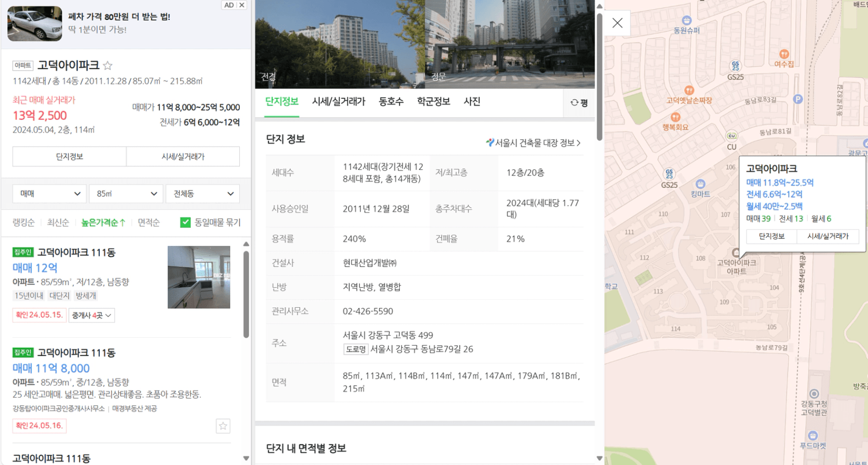868x465 pixels.
Task: Switch to the 단지정보 tab
Action: pyautogui.click(x=282, y=102)
